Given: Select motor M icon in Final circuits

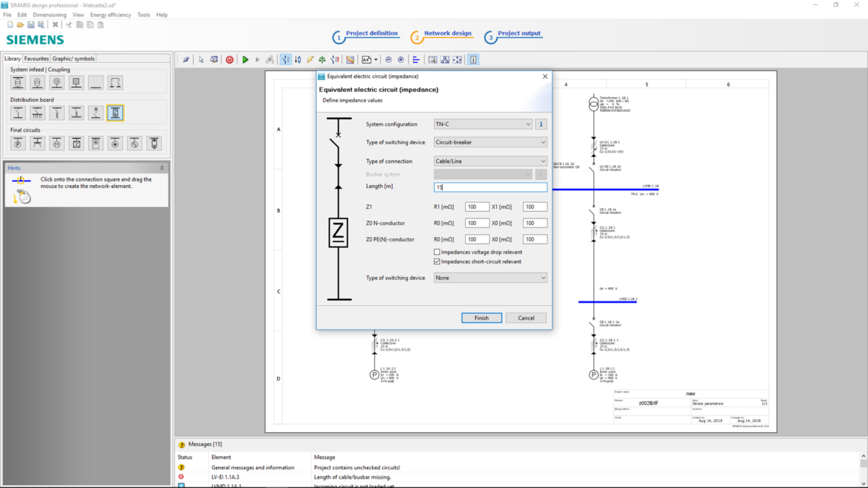Looking at the screenshot, I should click(x=57, y=143).
